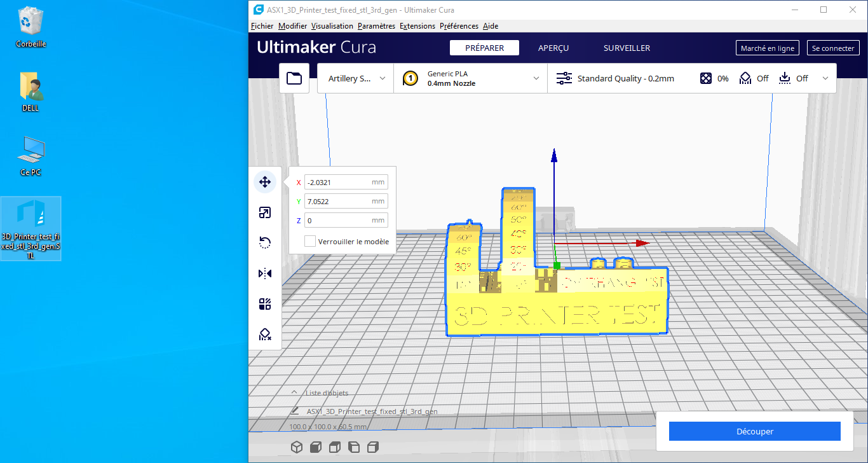
Task: Select 3D_Printer_test STL file on desktop
Action: point(31,229)
